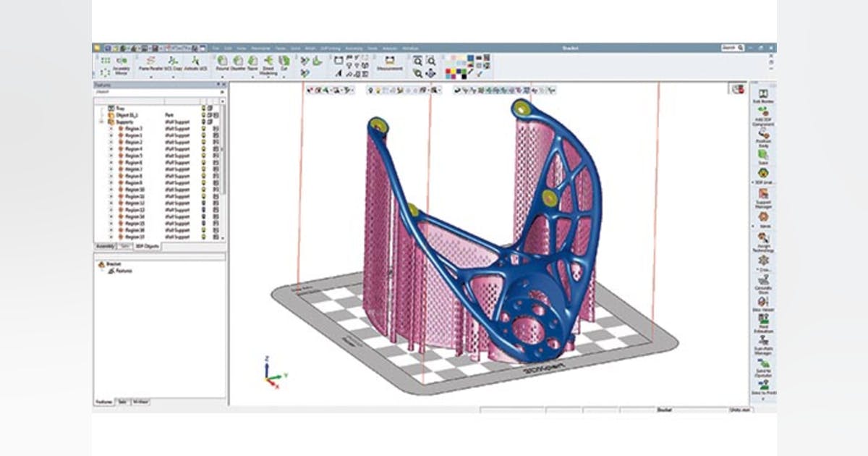868x456 pixels.
Task: Collapse the Supports tree branch
Action: [x=101, y=121]
